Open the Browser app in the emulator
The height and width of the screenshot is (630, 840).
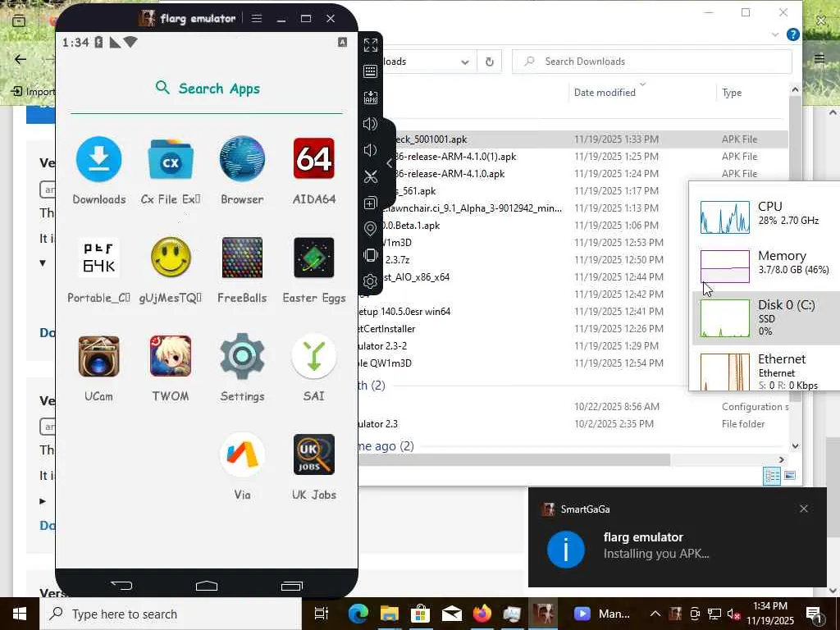242,160
